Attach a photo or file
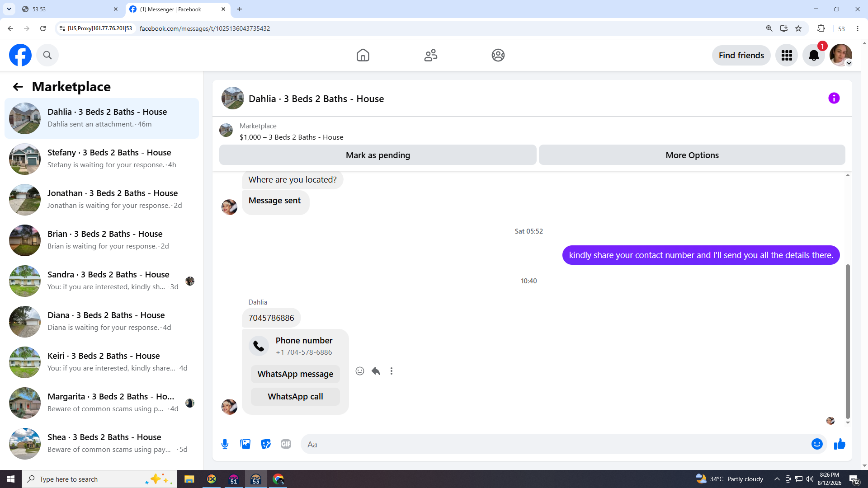Viewport: 868px width, 488px height. [x=245, y=444]
